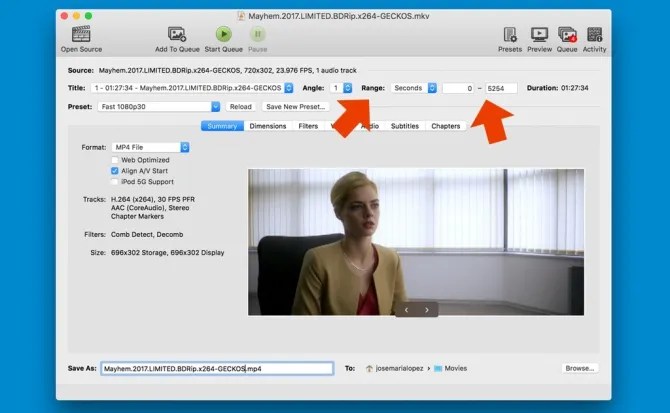
Task: Toggle iPod 5G Support checkbox
Action: click(115, 182)
